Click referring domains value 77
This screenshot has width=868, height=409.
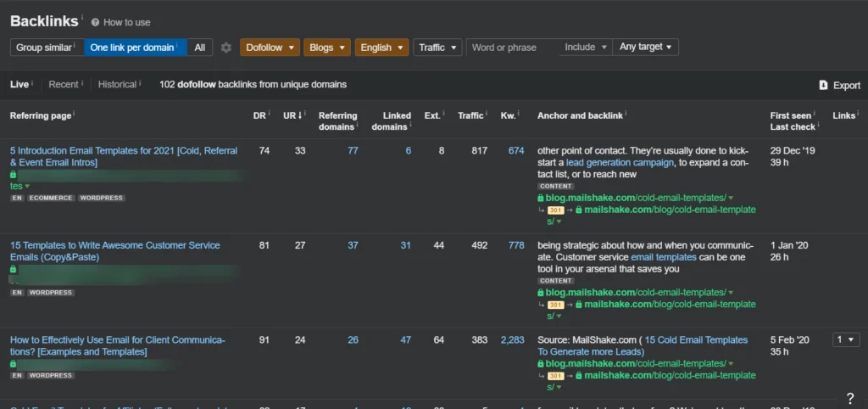pos(353,151)
